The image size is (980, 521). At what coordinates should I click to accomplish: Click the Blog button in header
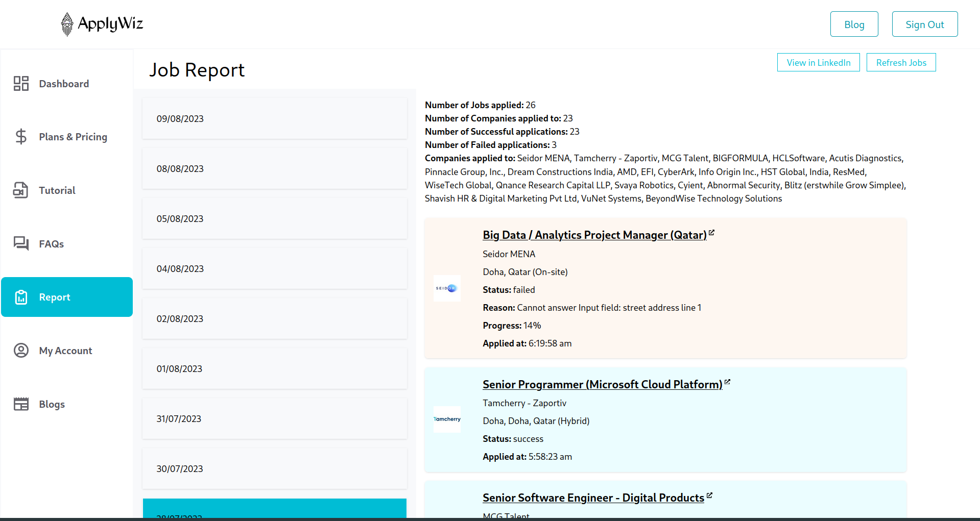(x=854, y=24)
